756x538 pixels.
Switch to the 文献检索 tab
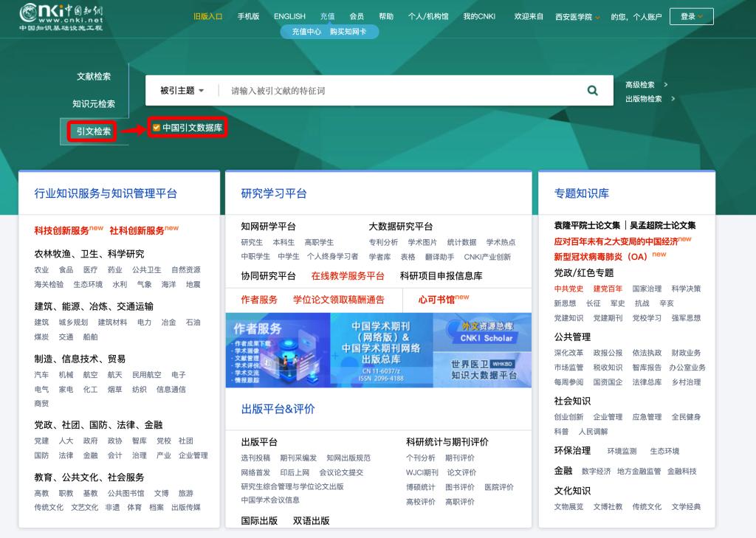[x=94, y=76]
